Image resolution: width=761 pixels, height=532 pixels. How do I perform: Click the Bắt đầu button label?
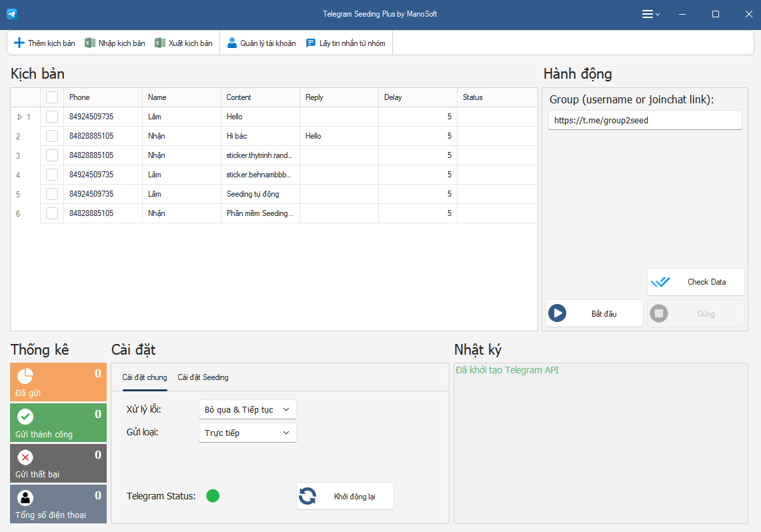tap(604, 314)
